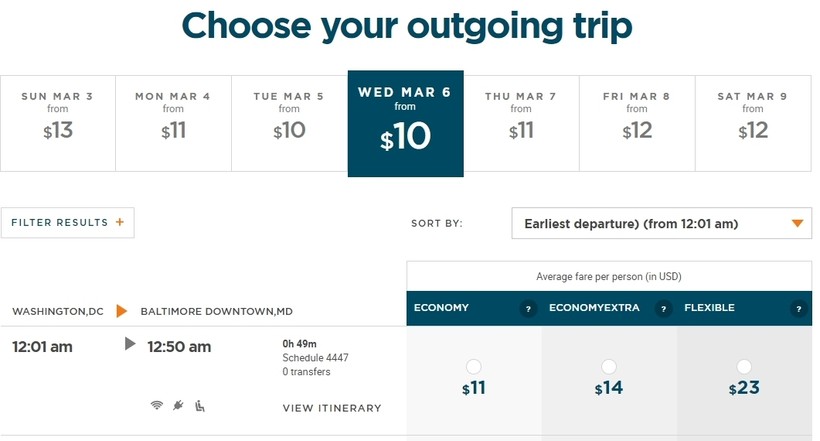820x441 pixels.
Task: Click the power outlet amenity icon
Action: pos(178,405)
